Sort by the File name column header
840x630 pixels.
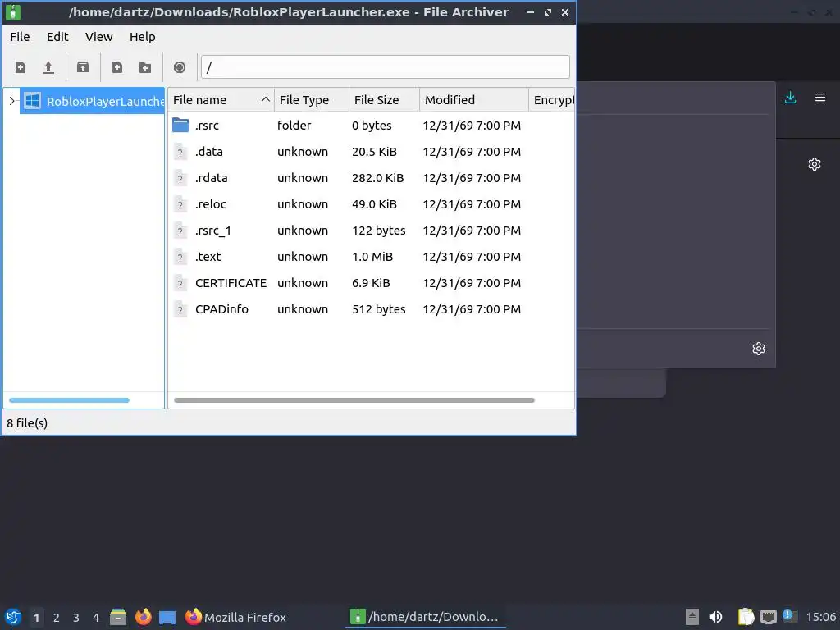click(x=221, y=100)
